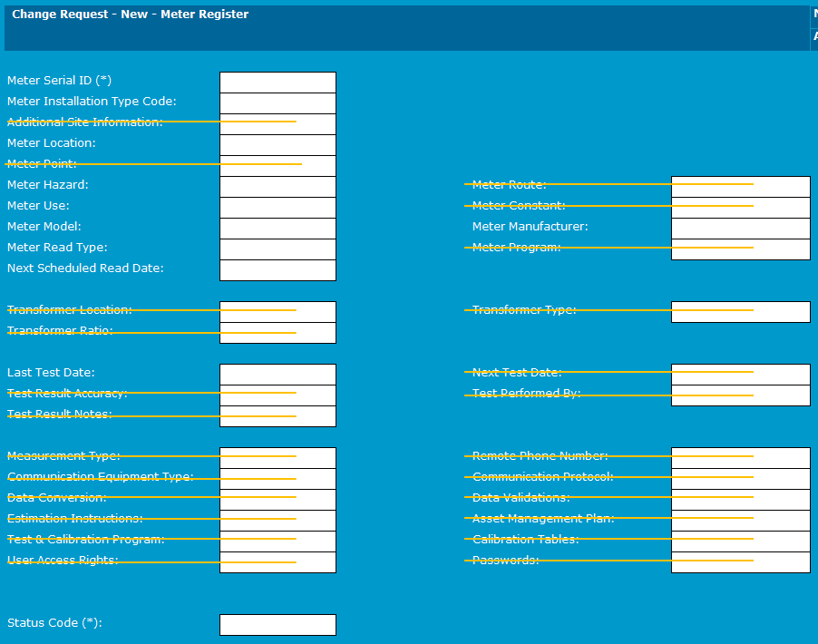818x644 pixels.
Task: Select the Meter Model field
Action: pos(278,229)
